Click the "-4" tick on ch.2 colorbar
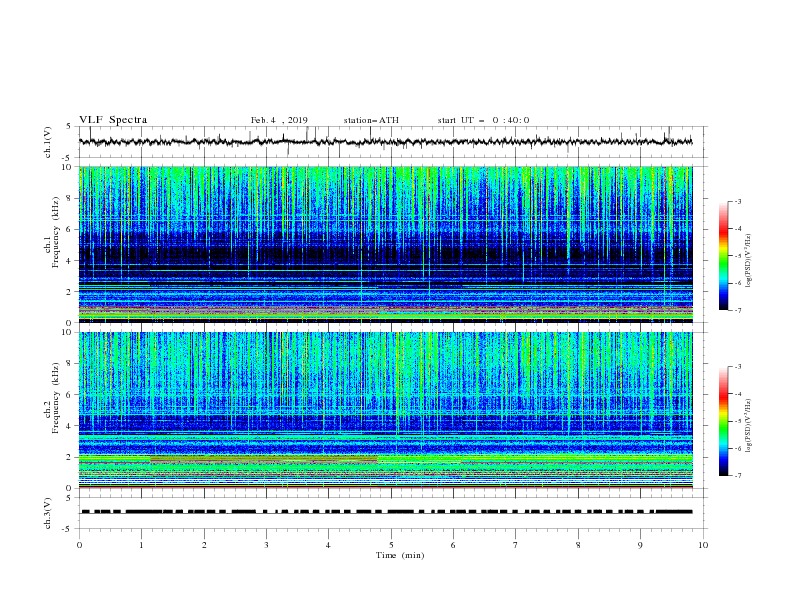This screenshot has height=612, width=792. [x=737, y=394]
